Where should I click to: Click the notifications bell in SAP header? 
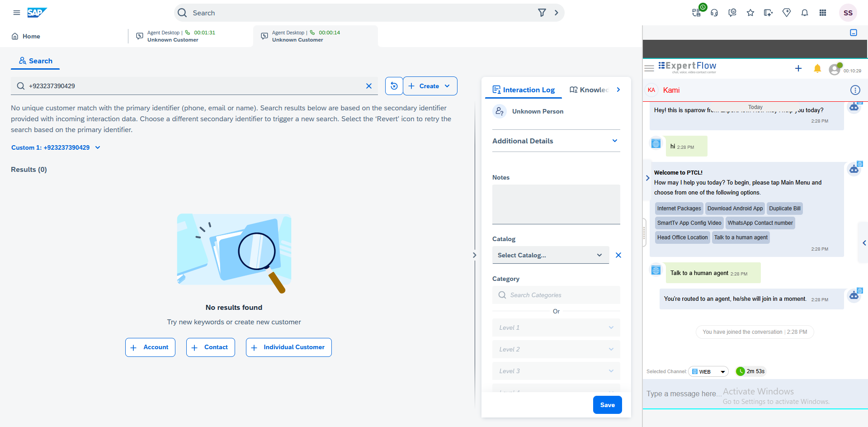(x=805, y=13)
